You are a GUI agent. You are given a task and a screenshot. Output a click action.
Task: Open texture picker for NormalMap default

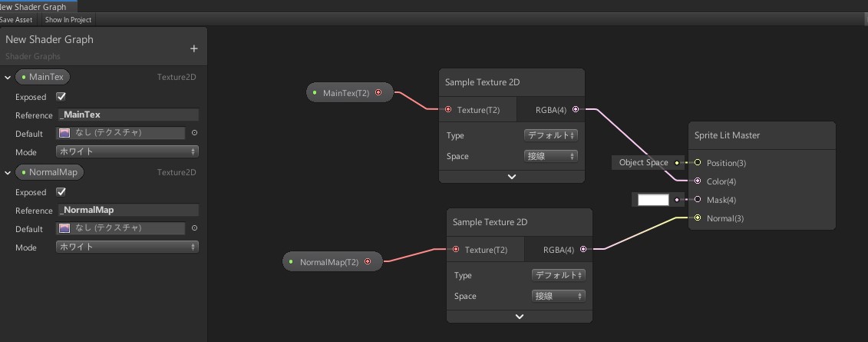tap(194, 227)
